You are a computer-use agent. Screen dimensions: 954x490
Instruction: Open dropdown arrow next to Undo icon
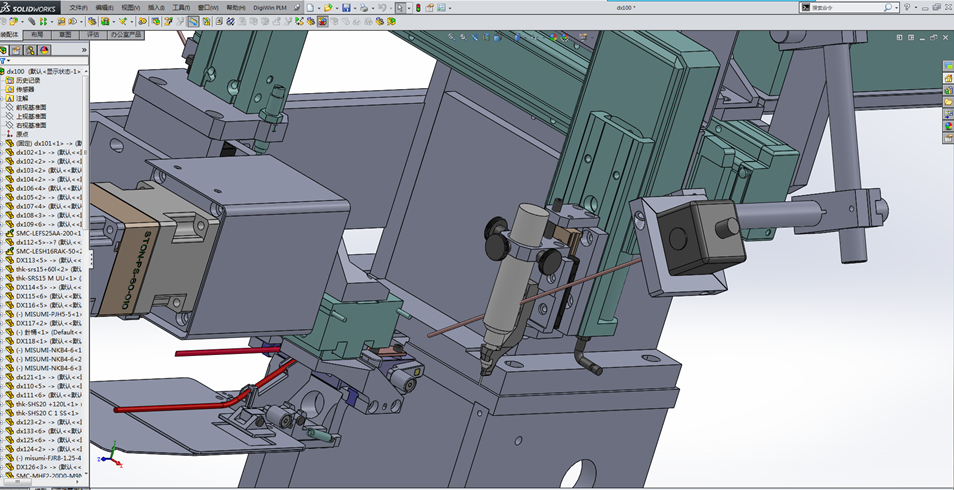(391, 9)
